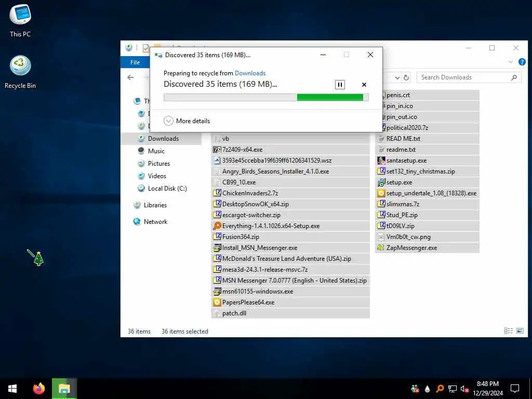Select Music in the navigation pane
This screenshot has height=399, width=532.
156,151
